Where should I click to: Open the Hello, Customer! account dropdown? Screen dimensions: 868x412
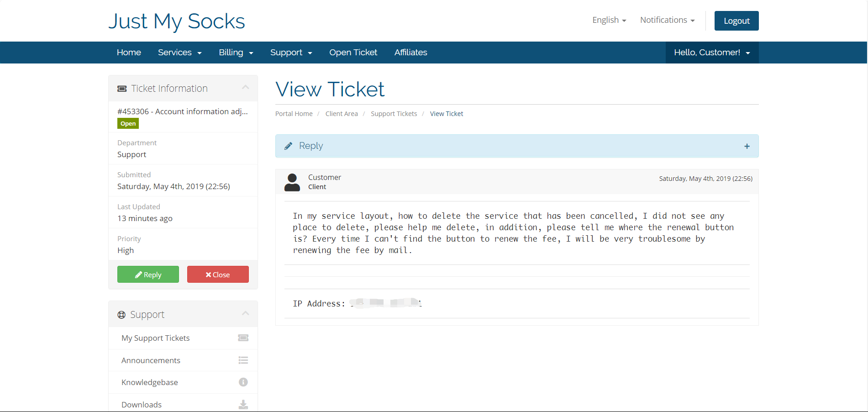pos(712,53)
